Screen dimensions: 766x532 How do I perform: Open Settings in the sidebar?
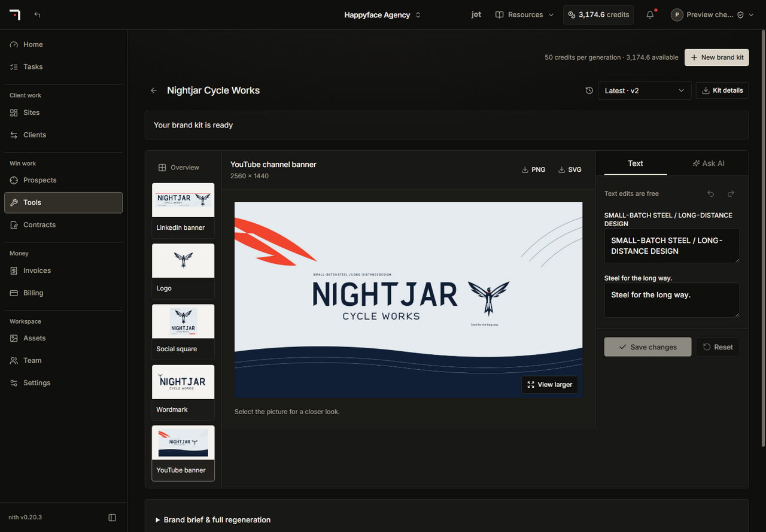click(63, 382)
